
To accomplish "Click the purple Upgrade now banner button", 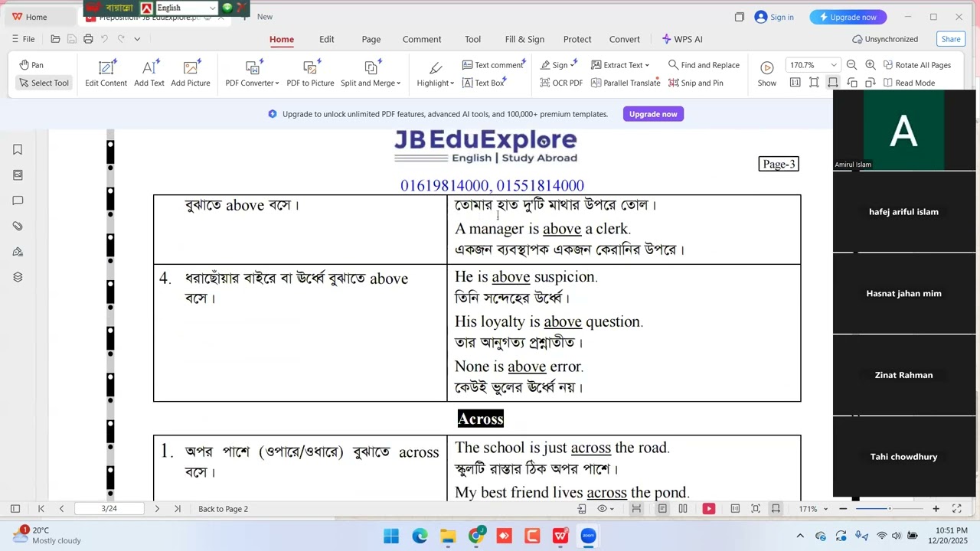I will click(653, 114).
